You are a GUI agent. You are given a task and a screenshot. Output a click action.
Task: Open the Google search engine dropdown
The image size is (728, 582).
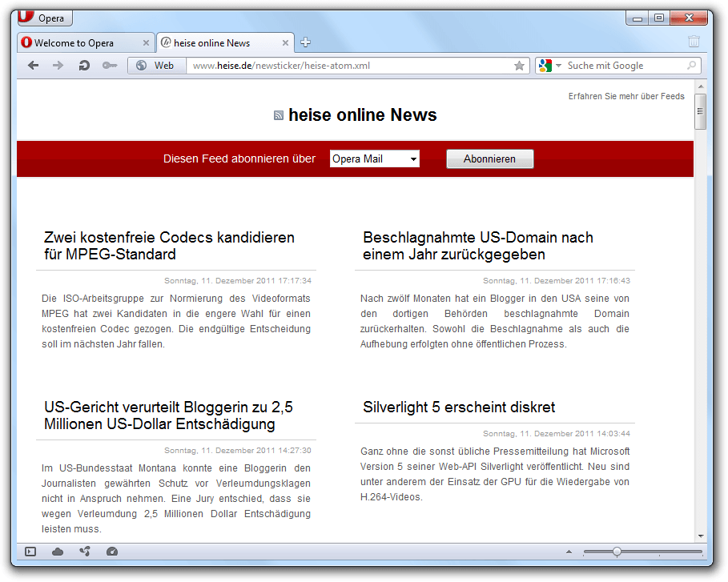pyautogui.click(x=549, y=66)
